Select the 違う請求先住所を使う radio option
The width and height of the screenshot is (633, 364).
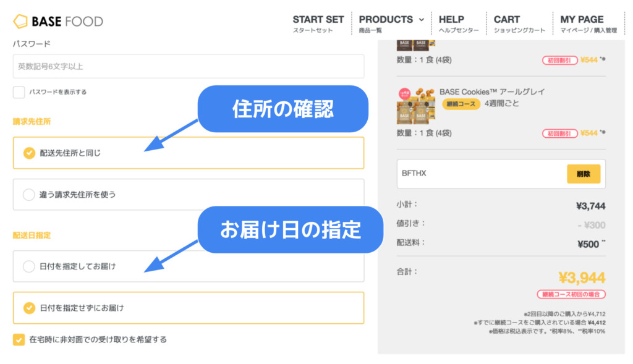189,195
